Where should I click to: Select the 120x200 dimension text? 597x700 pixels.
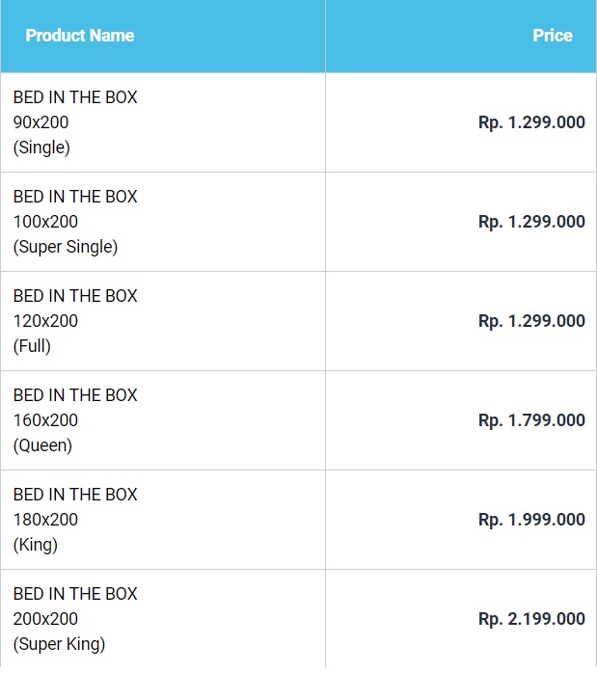coord(45,321)
